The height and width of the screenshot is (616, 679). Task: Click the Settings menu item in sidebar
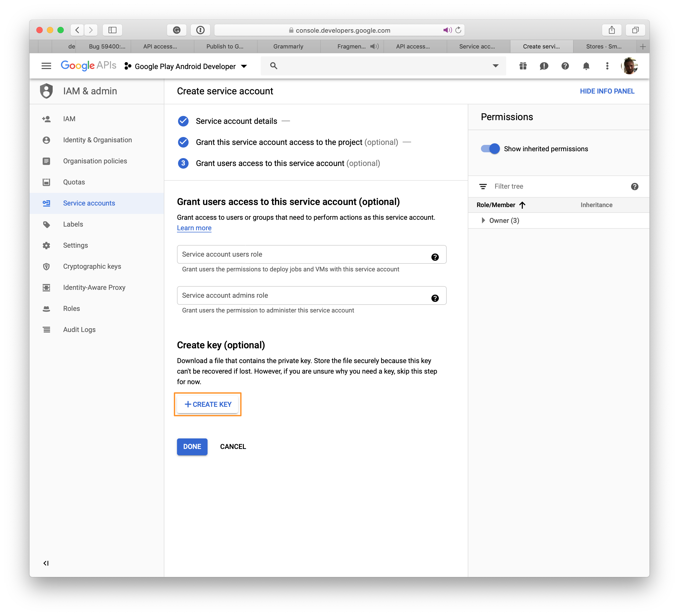pos(76,245)
